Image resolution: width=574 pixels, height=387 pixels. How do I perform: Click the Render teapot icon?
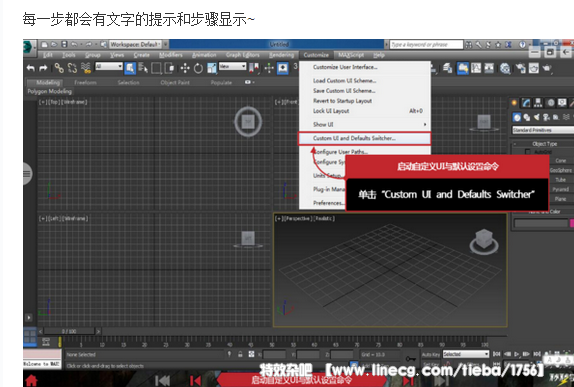point(547,68)
